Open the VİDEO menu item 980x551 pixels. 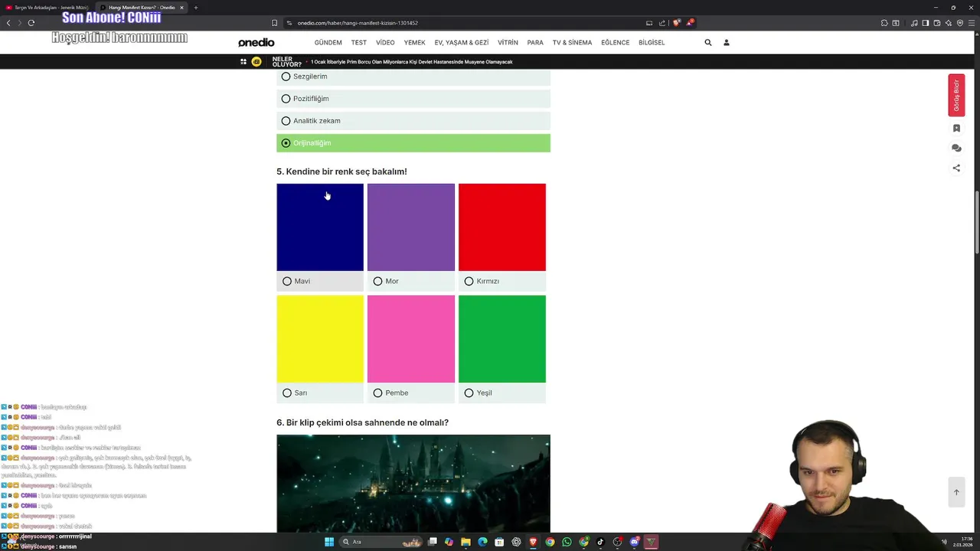(386, 43)
